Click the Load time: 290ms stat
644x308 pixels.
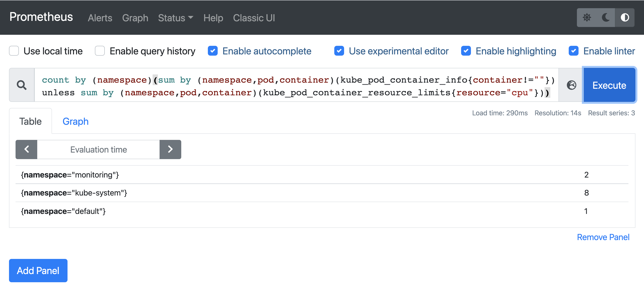500,113
